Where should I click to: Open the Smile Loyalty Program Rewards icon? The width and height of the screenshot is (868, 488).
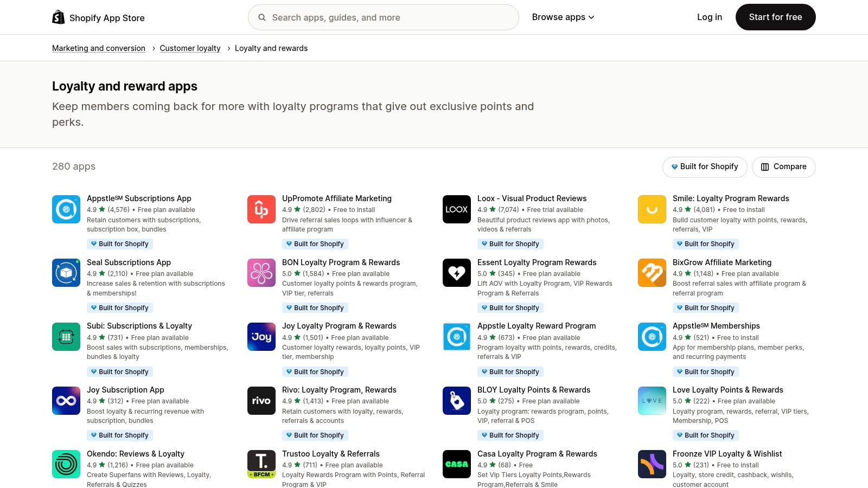coord(652,209)
